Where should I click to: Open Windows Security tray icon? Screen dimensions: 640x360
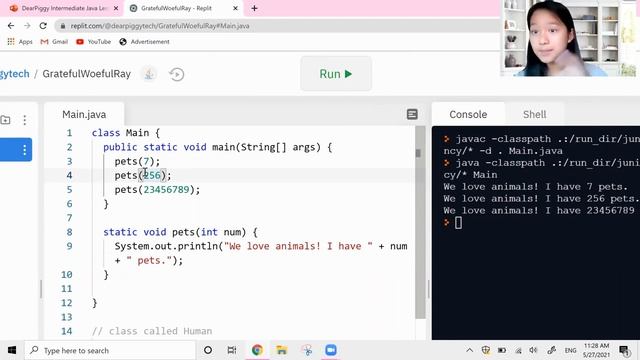(486, 350)
